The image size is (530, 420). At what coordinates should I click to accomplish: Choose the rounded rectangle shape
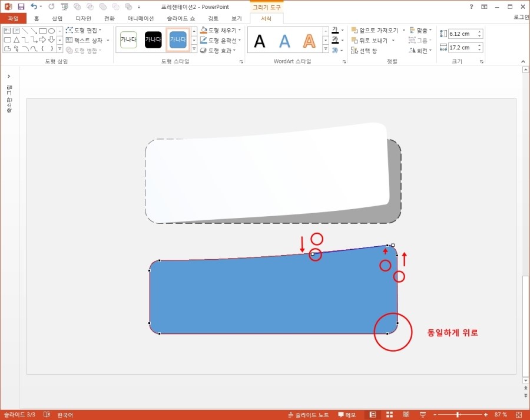(x=8, y=40)
